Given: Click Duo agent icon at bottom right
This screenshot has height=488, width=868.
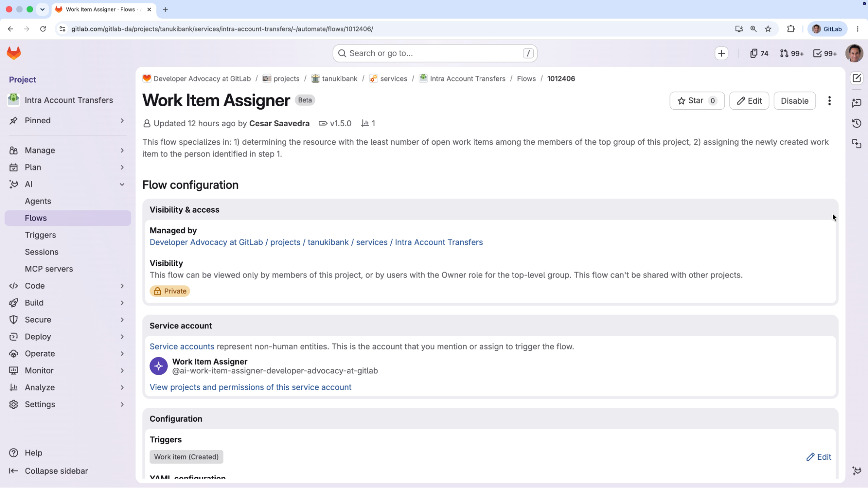Looking at the screenshot, I should (856, 471).
